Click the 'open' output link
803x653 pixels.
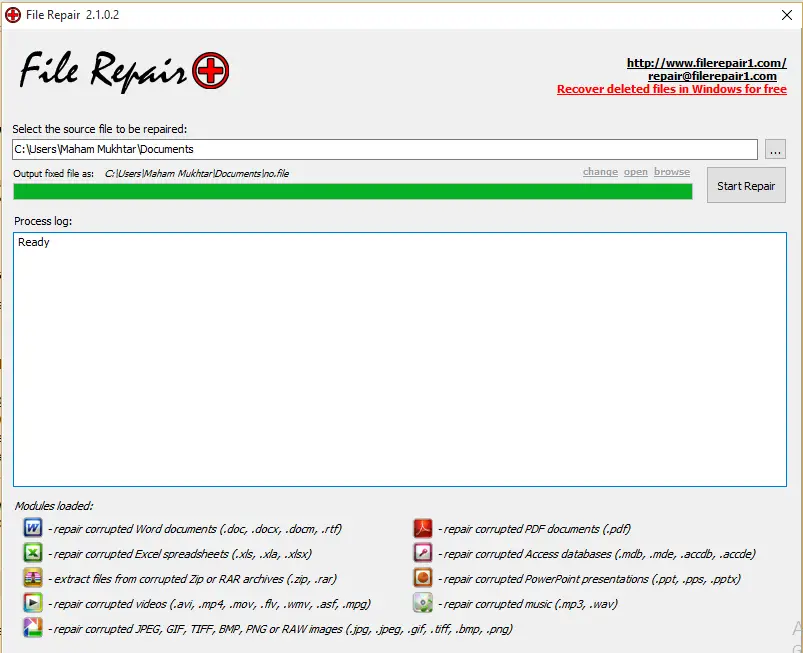636,172
